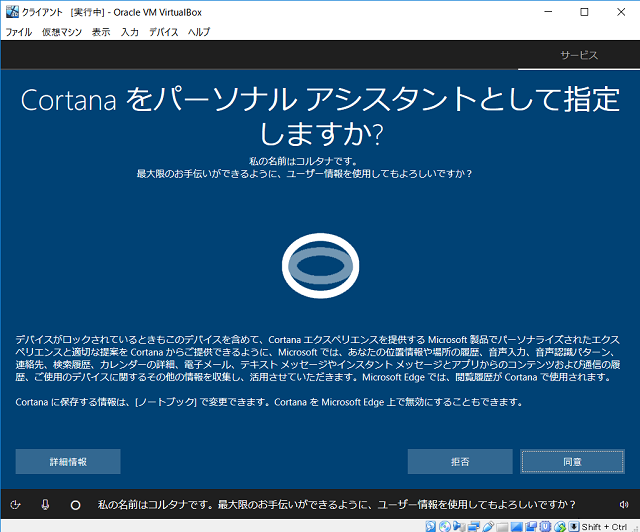640x532 pixels.
Task: Minimize the VirtualBox window
Action: 548,12
